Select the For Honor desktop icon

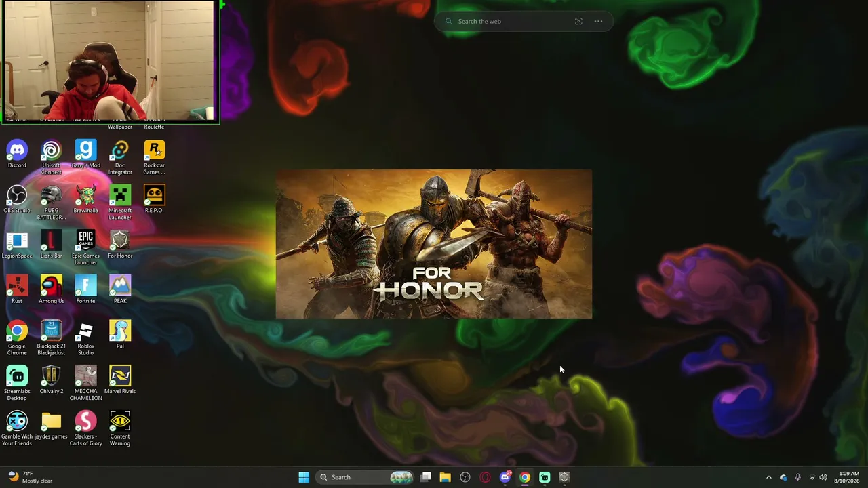point(120,245)
